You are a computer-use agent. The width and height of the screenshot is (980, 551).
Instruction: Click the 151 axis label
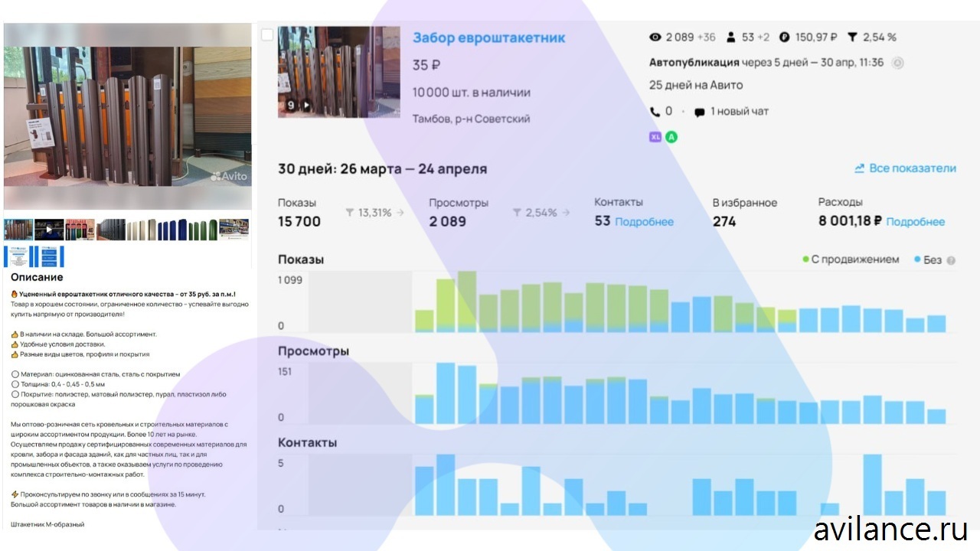pos(285,372)
